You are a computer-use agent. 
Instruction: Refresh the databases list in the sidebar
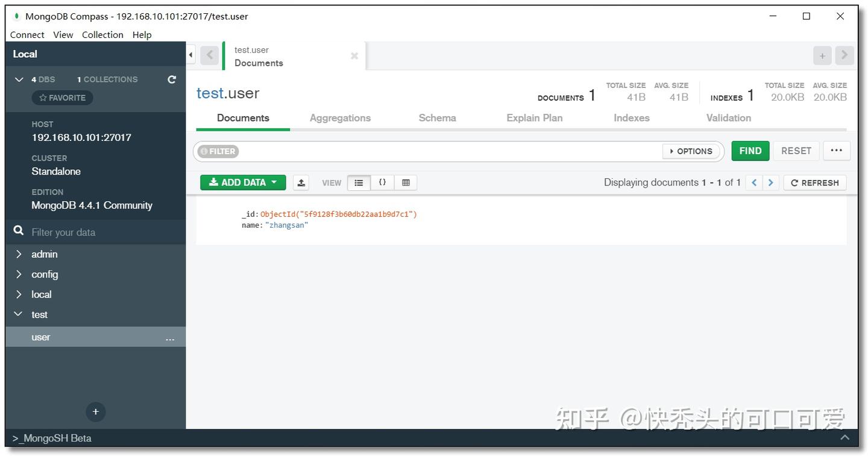pos(172,79)
